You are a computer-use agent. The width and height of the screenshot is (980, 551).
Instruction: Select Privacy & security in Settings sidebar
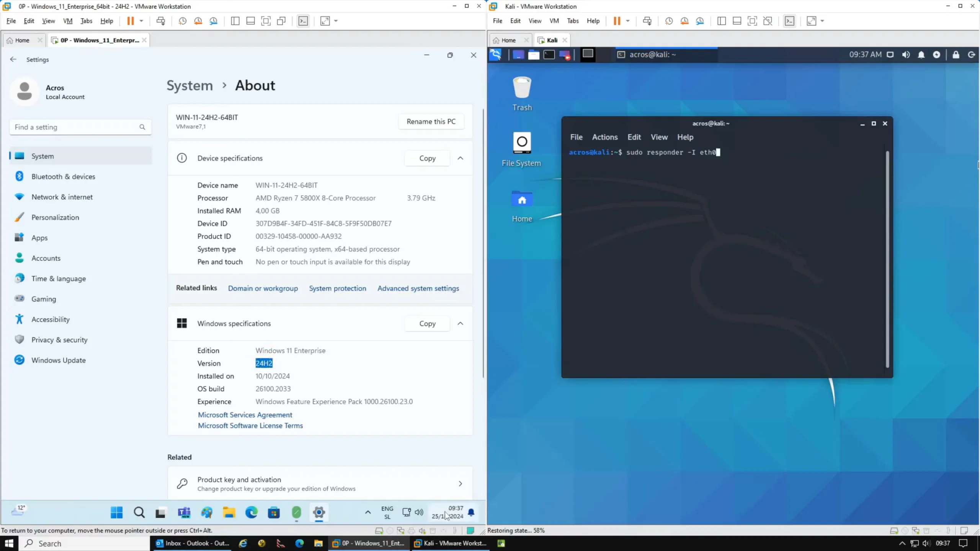pyautogui.click(x=81, y=339)
